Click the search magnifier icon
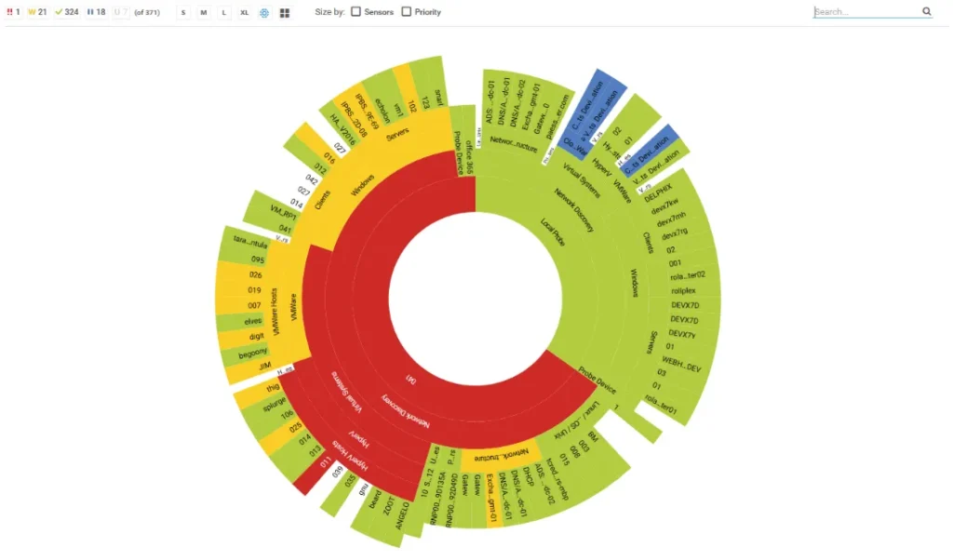 926,12
